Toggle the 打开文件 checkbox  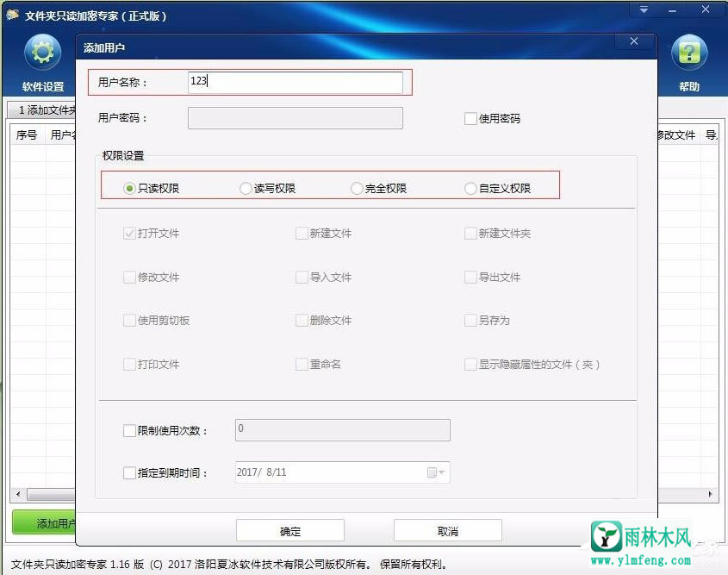[129, 233]
